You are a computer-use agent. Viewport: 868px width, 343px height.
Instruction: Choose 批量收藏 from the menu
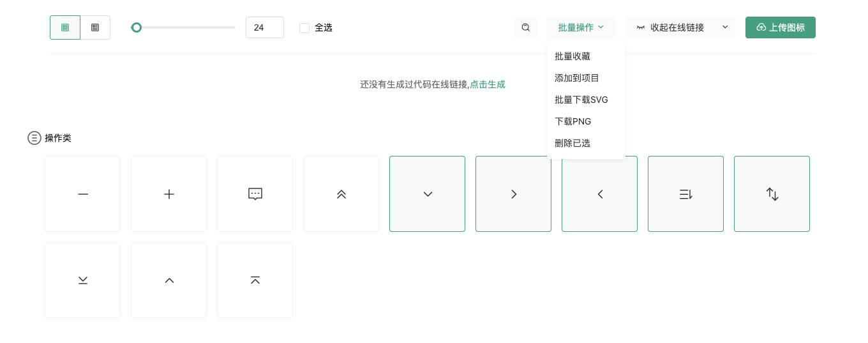pyautogui.click(x=586, y=56)
